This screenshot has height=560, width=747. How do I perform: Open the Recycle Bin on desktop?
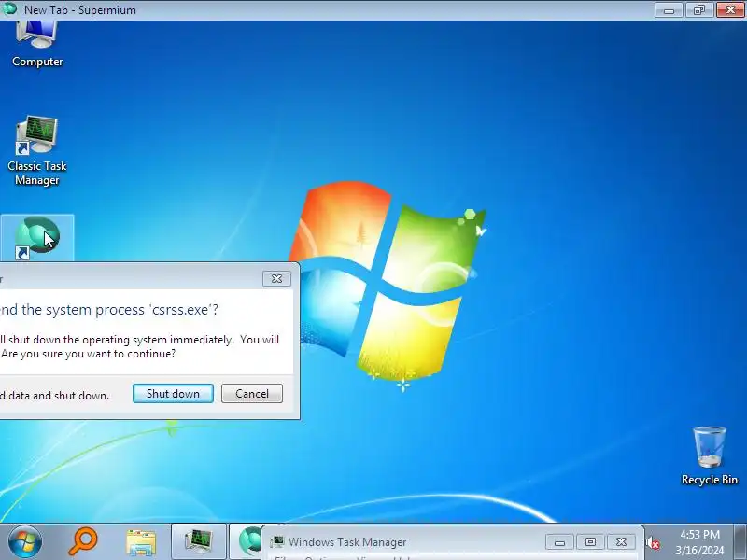click(709, 456)
